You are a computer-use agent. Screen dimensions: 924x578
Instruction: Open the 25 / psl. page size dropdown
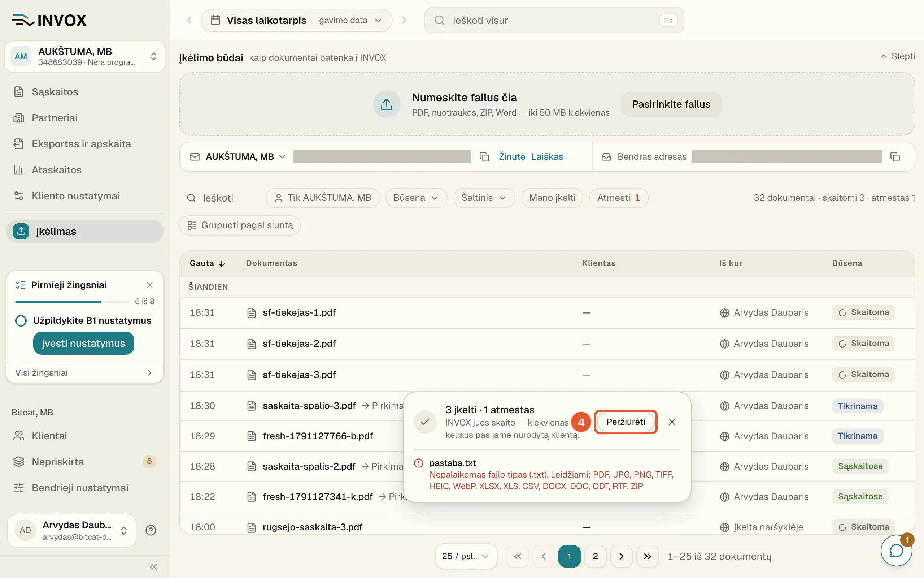coord(466,556)
